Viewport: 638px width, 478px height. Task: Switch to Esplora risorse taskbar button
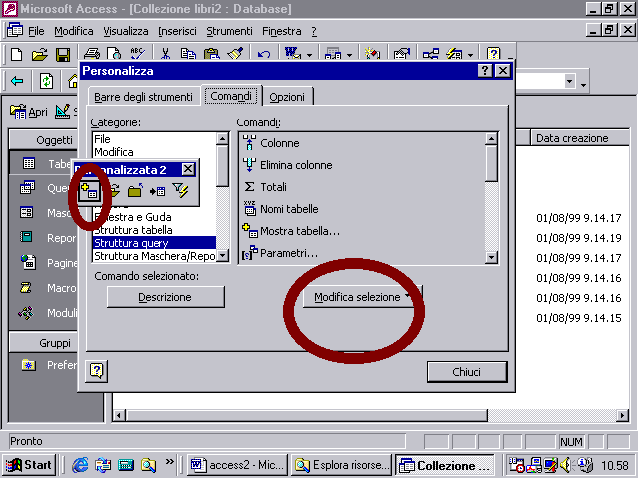click(x=341, y=465)
